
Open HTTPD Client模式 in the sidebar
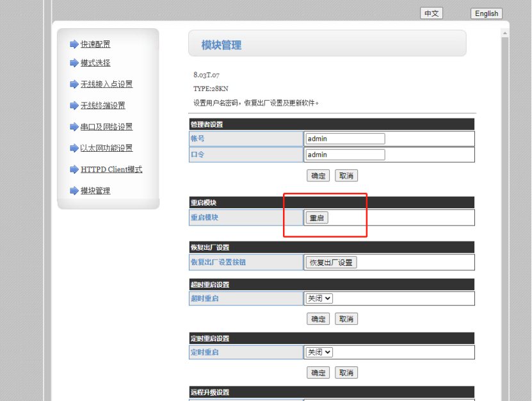tap(111, 170)
